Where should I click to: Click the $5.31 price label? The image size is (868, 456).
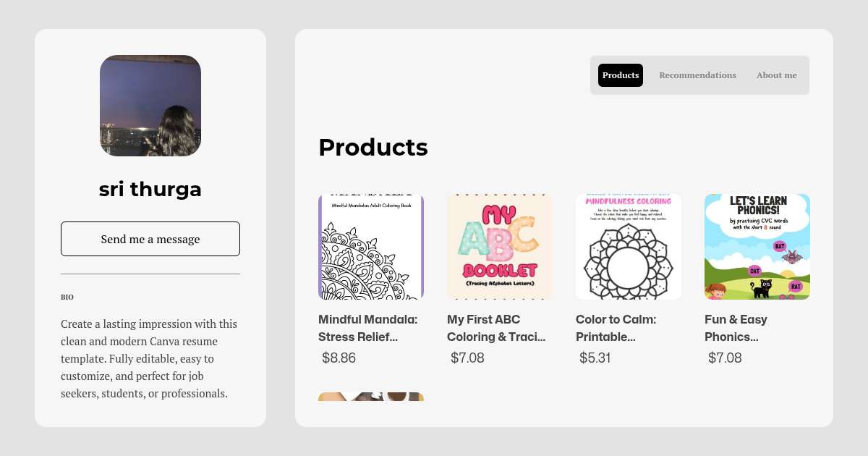point(595,358)
